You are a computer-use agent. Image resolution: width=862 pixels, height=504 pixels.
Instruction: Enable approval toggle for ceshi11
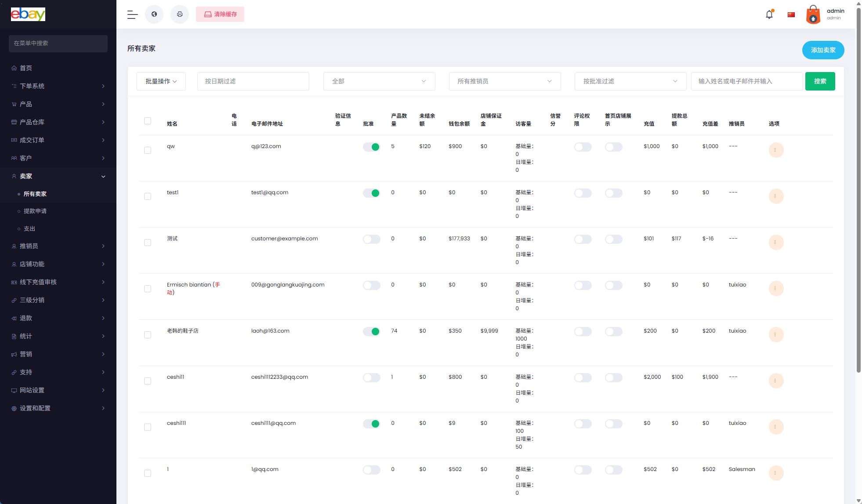(x=371, y=377)
